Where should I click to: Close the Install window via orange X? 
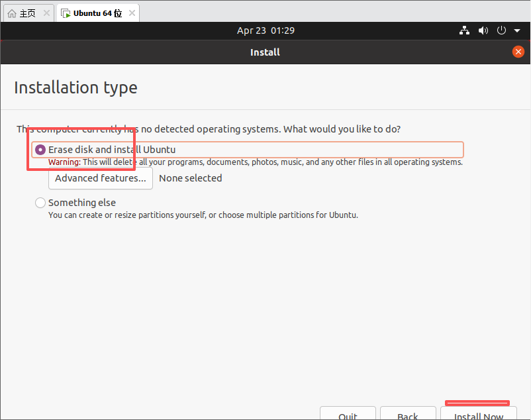pos(518,52)
